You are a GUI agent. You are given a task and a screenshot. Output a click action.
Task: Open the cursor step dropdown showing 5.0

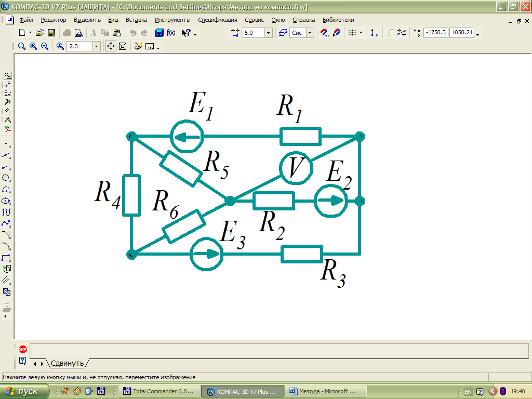pos(269,33)
